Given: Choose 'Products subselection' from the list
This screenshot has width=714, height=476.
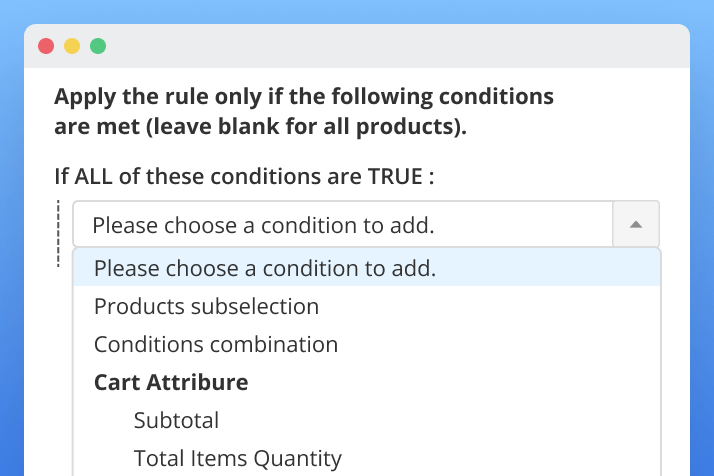Looking at the screenshot, I should coord(206,306).
